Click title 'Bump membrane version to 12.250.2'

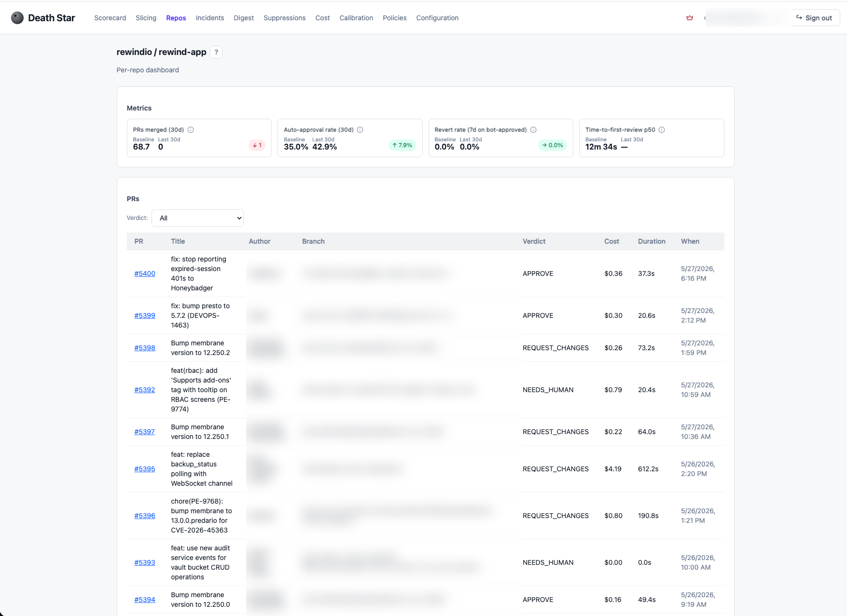click(200, 348)
